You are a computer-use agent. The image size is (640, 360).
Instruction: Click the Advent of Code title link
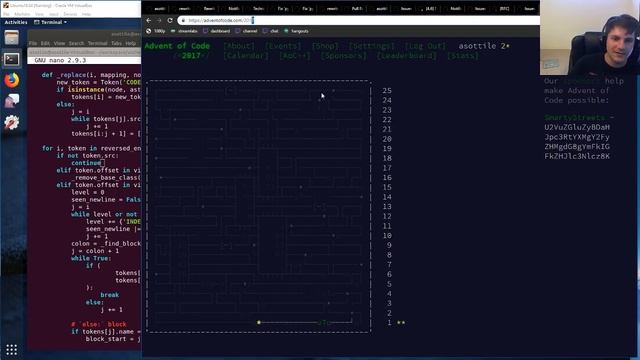(177, 46)
